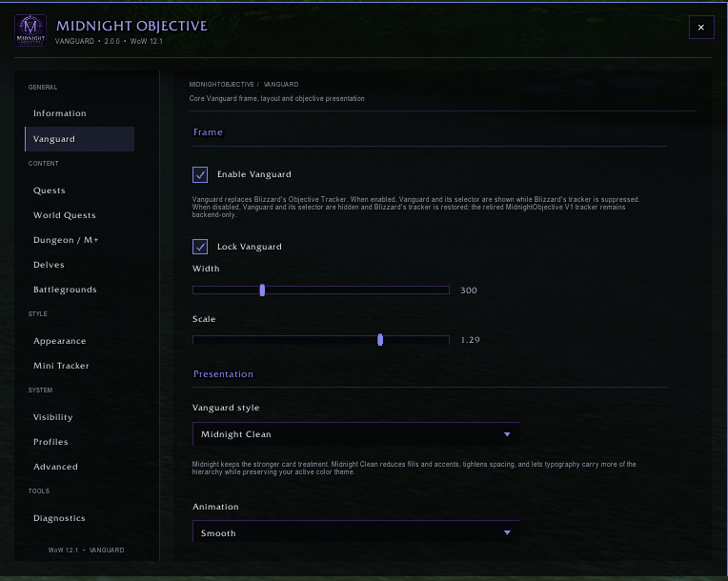Open the Appearance style settings
The width and height of the screenshot is (728, 581).
pos(59,341)
